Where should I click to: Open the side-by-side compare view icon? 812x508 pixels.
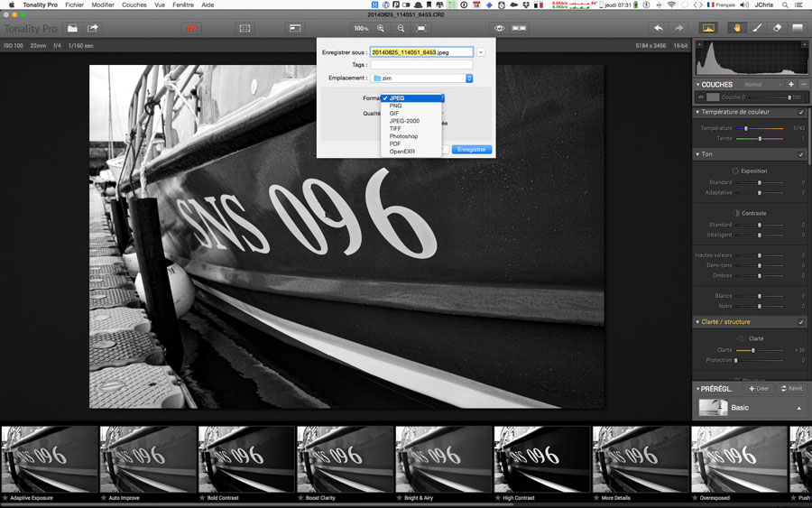[x=519, y=29]
